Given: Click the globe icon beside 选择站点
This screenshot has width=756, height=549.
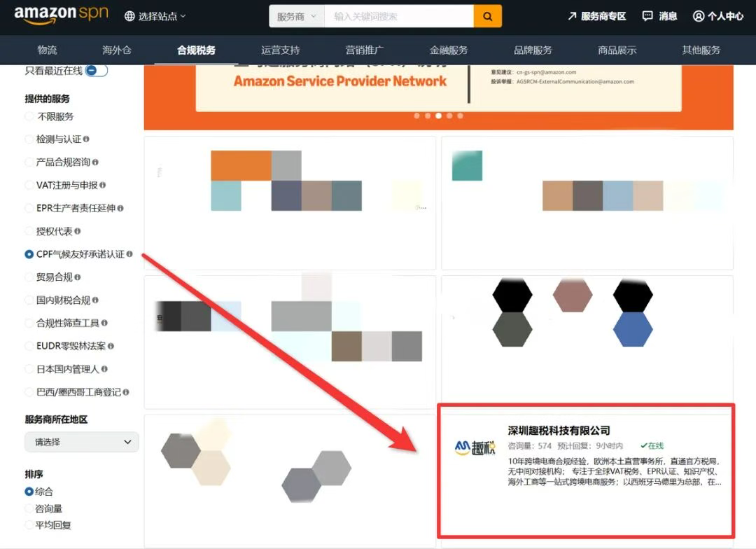Looking at the screenshot, I should tap(131, 15).
